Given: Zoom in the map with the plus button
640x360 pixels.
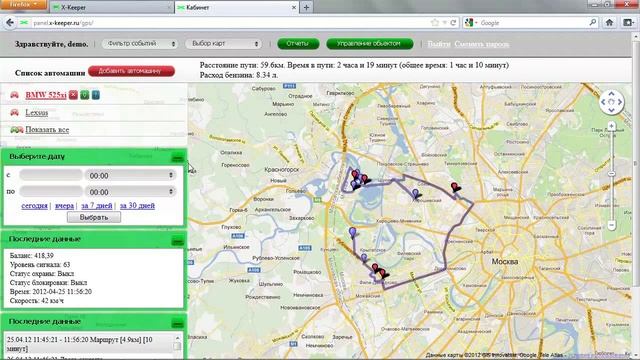Looking at the screenshot, I should (x=611, y=126).
